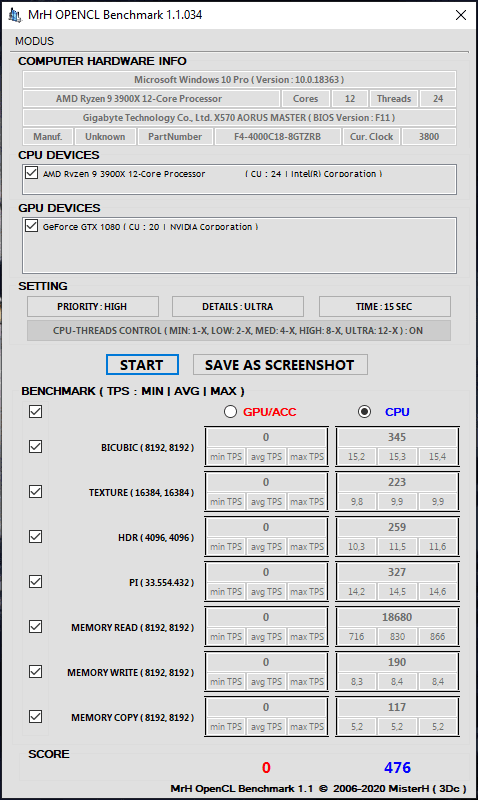The image size is (478, 800).
Task: Click the PI CPU result 327
Action: point(397,572)
